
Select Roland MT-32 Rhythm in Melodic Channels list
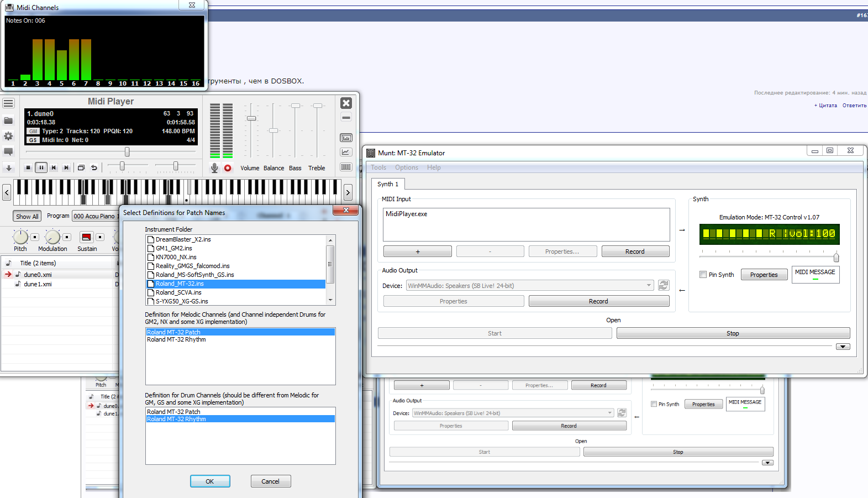pyautogui.click(x=177, y=339)
